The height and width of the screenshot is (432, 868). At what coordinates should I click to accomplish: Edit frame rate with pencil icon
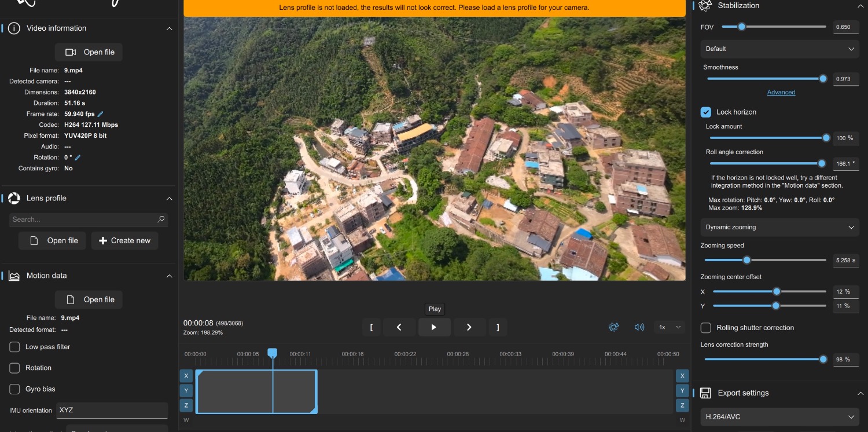(100, 114)
